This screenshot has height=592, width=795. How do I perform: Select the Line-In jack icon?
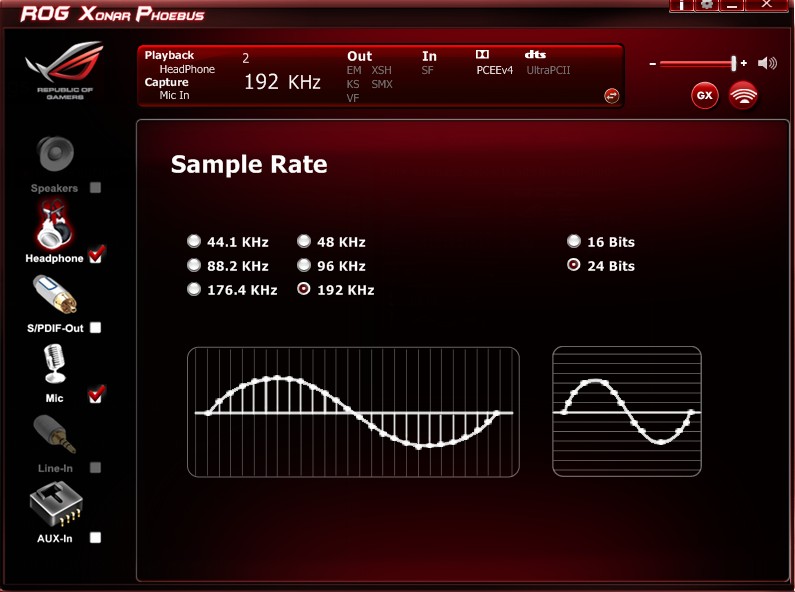(x=55, y=434)
